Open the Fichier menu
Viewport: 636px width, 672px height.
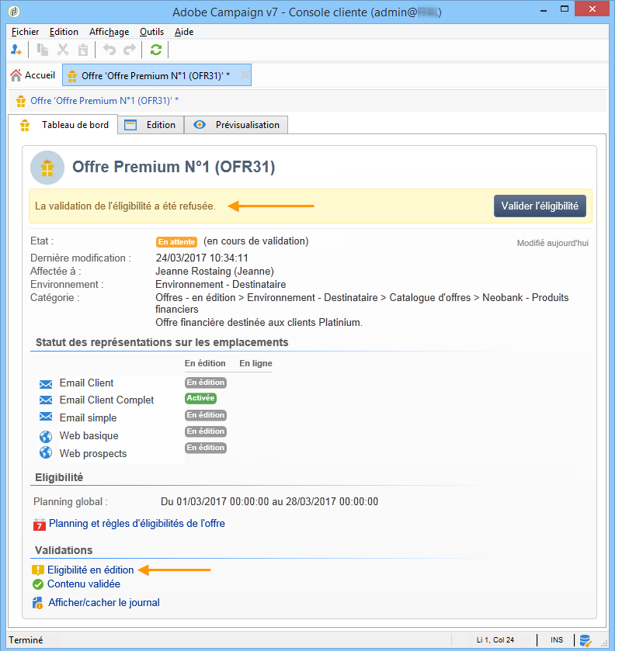[x=25, y=32]
